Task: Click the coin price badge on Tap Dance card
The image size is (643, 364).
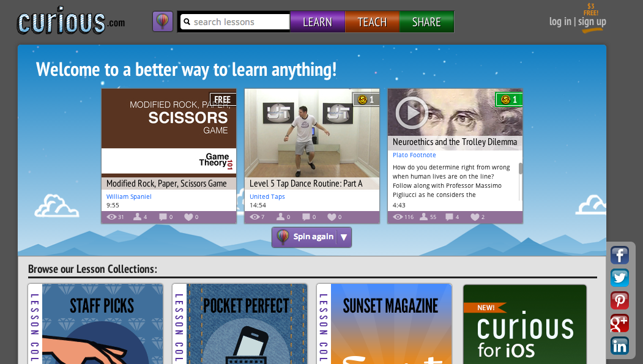Action: click(x=366, y=99)
